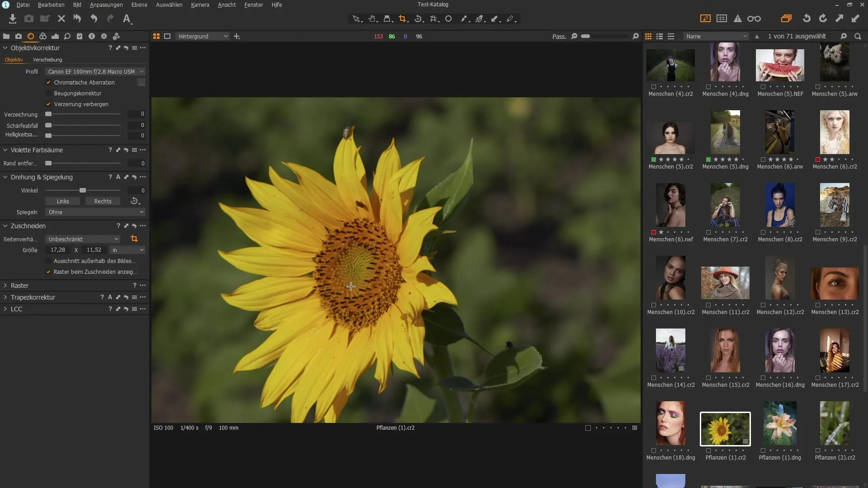
Task: Click the Capture camera icon in toolbar
Action: 29,19
